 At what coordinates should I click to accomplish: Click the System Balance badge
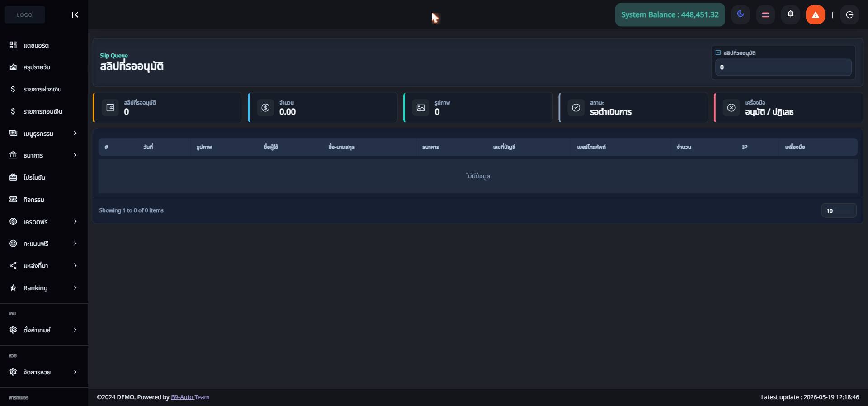[670, 14]
